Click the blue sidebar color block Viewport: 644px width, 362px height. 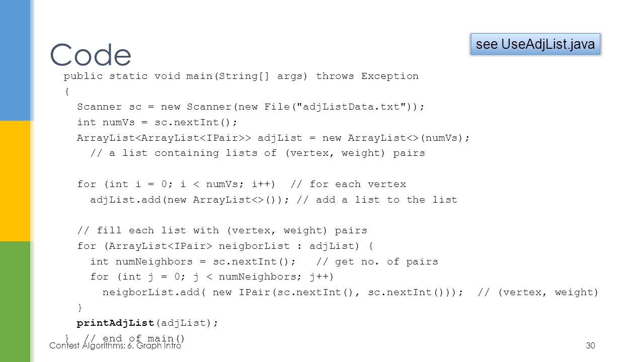(15, 60)
